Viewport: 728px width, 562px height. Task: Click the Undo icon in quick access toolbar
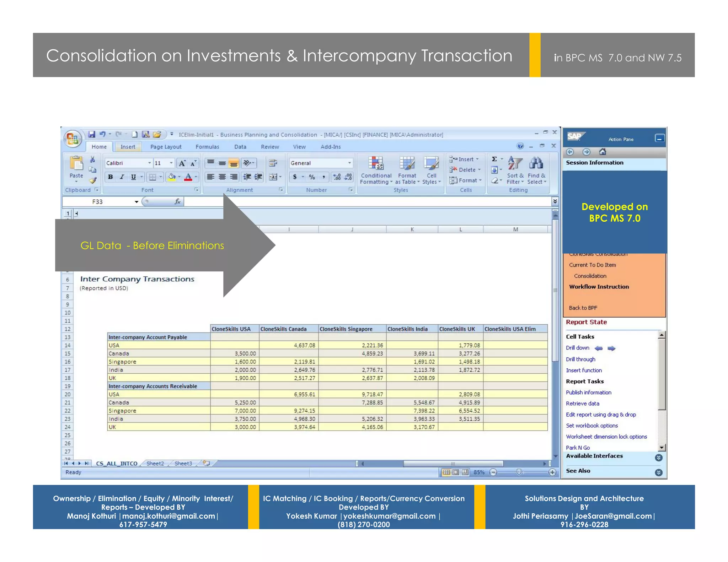pos(102,134)
